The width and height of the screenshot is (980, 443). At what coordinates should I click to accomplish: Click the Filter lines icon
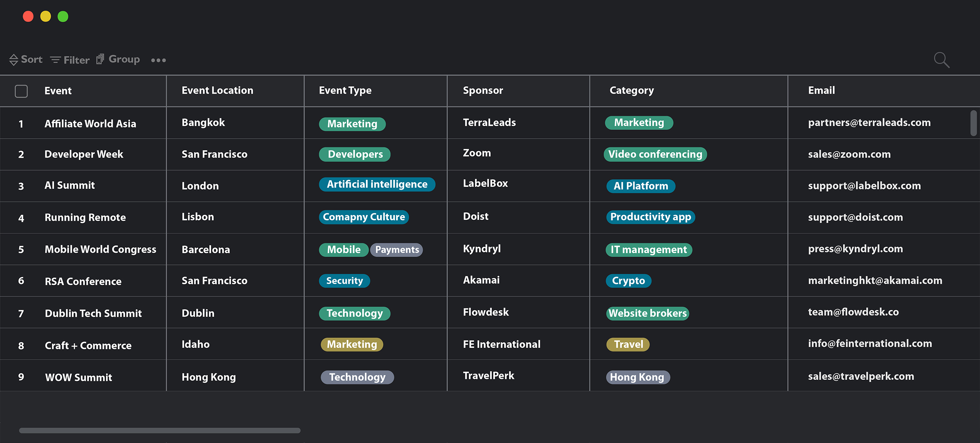point(55,60)
